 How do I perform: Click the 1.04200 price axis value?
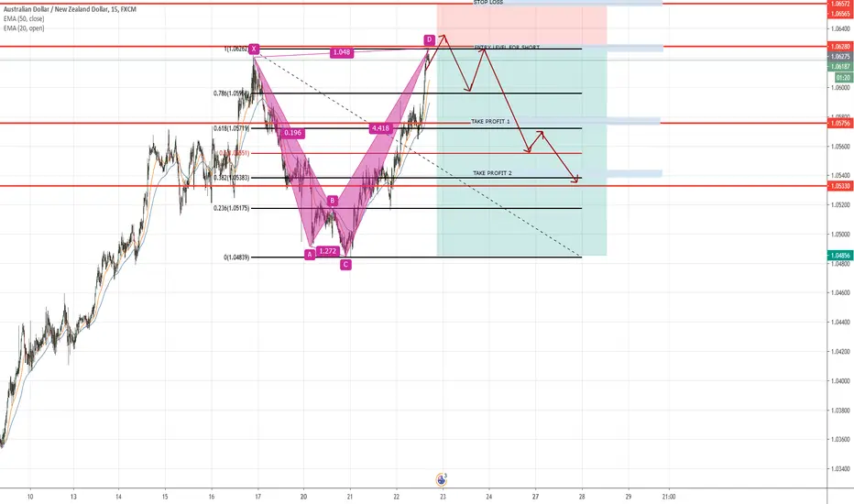point(840,352)
